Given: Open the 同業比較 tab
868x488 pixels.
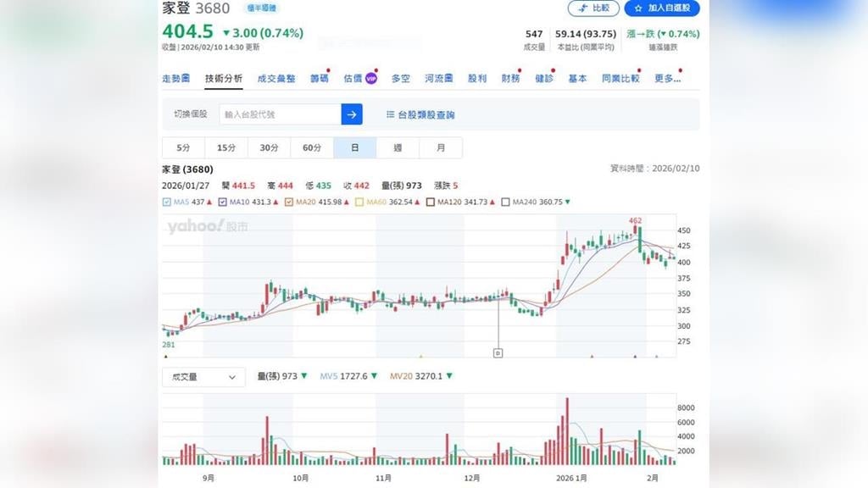Looking at the screenshot, I should tap(620, 79).
